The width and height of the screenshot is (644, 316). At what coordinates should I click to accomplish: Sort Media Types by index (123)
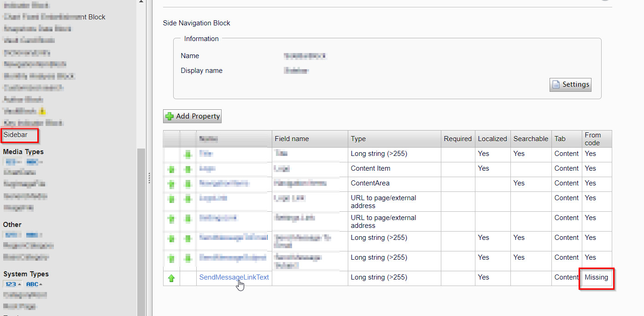tap(12, 162)
